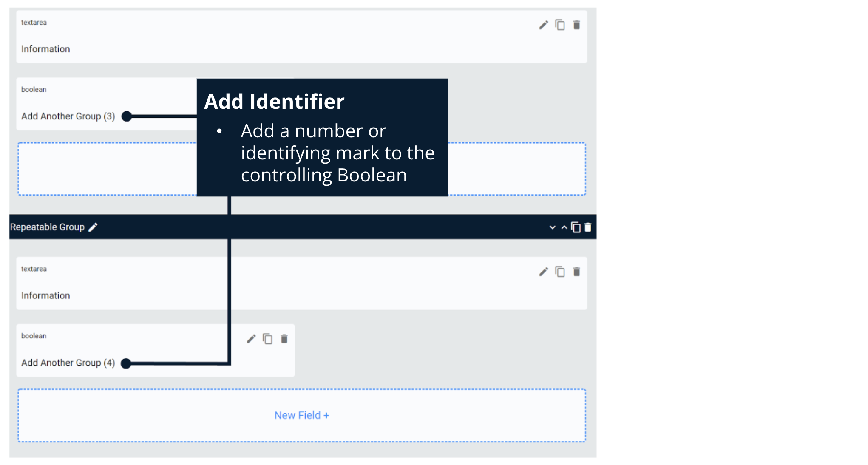Image resolution: width=868 pixels, height=465 pixels.
Task: Delete the top textarea Information field
Action: [576, 25]
